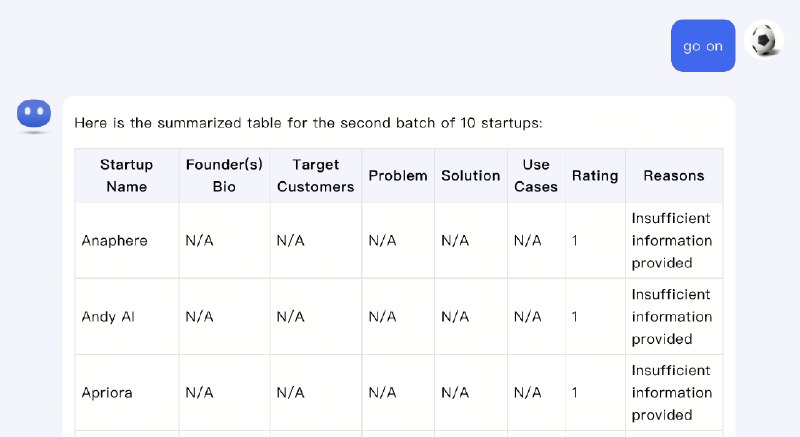Image resolution: width=800 pixels, height=437 pixels.
Task: Click the "Founder(s) Bio" column header
Action: 224,176
